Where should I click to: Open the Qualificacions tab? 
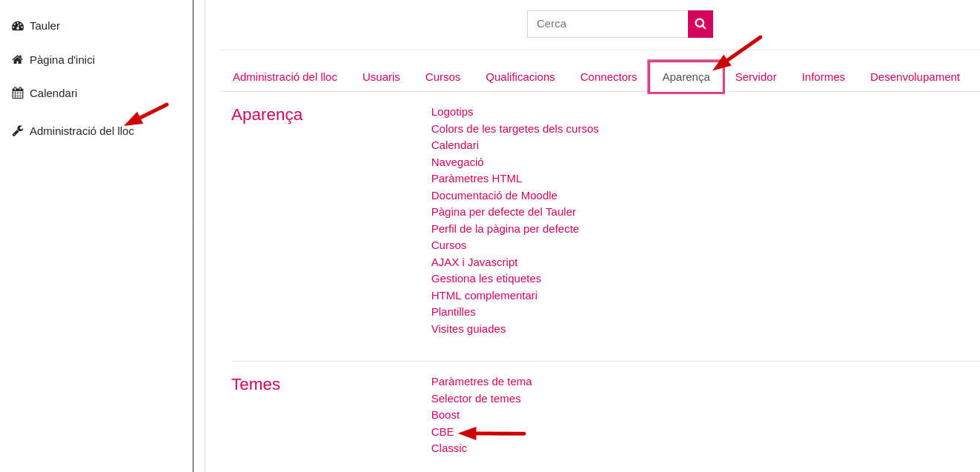tap(520, 76)
